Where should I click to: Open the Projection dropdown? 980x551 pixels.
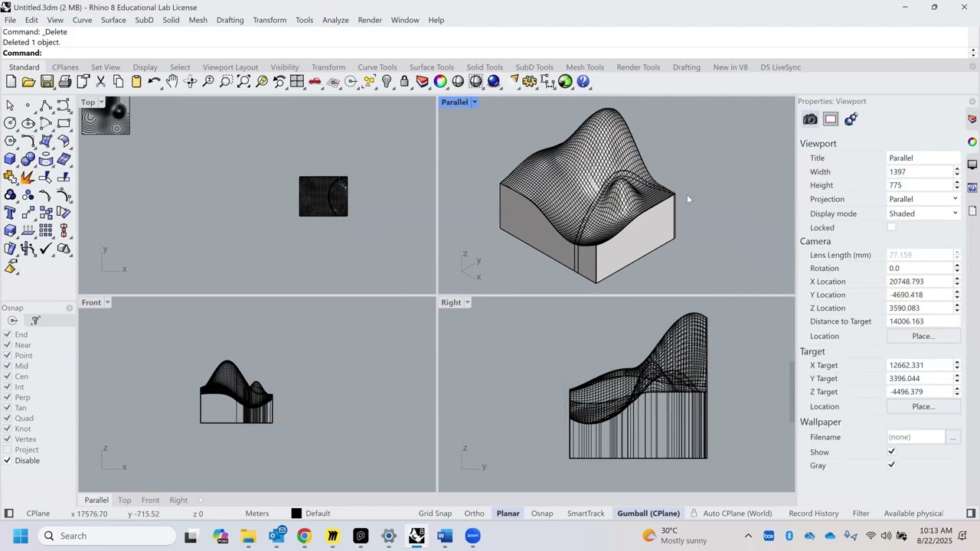(923, 199)
